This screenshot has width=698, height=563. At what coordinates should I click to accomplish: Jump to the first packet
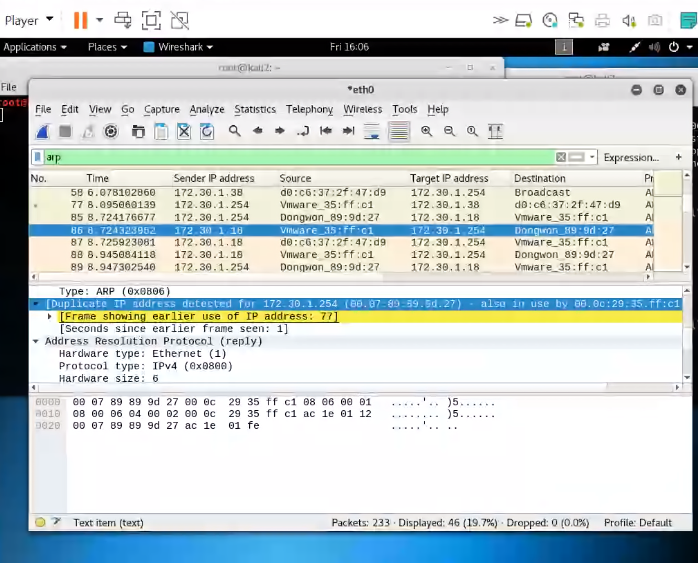tap(326, 131)
